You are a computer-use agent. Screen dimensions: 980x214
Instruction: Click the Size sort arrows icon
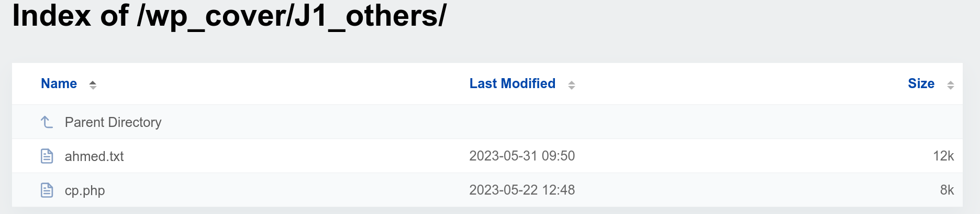click(951, 85)
